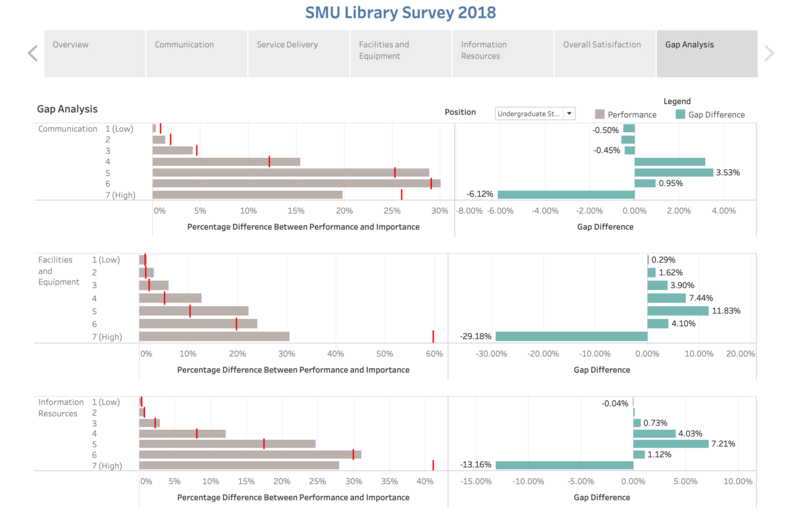800x517 pixels.
Task: Click the Gap Difference legend swatch
Action: pyautogui.click(x=680, y=114)
